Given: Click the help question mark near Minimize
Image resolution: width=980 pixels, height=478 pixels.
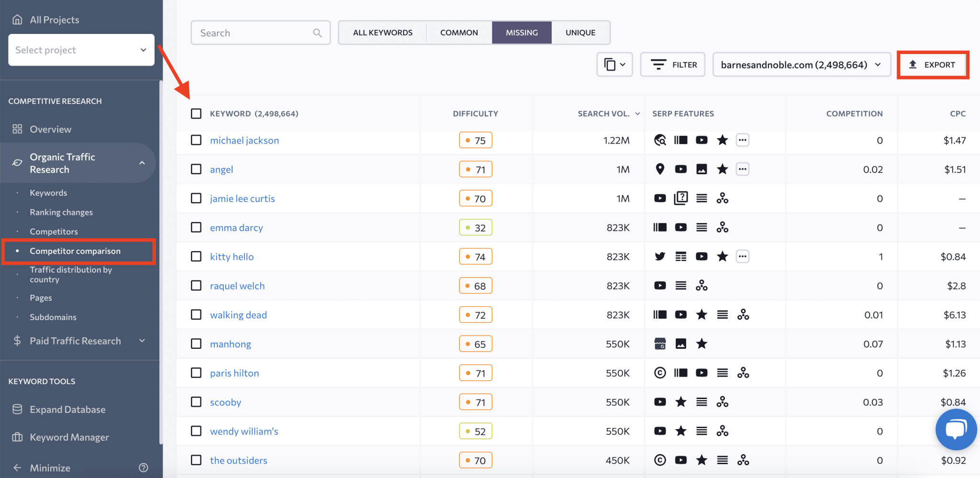Looking at the screenshot, I should (x=144, y=467).
